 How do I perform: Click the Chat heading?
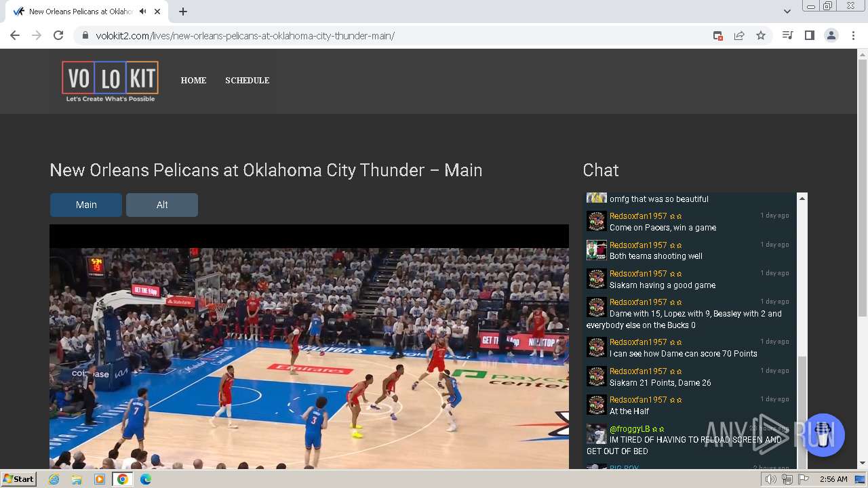point(601,170)
